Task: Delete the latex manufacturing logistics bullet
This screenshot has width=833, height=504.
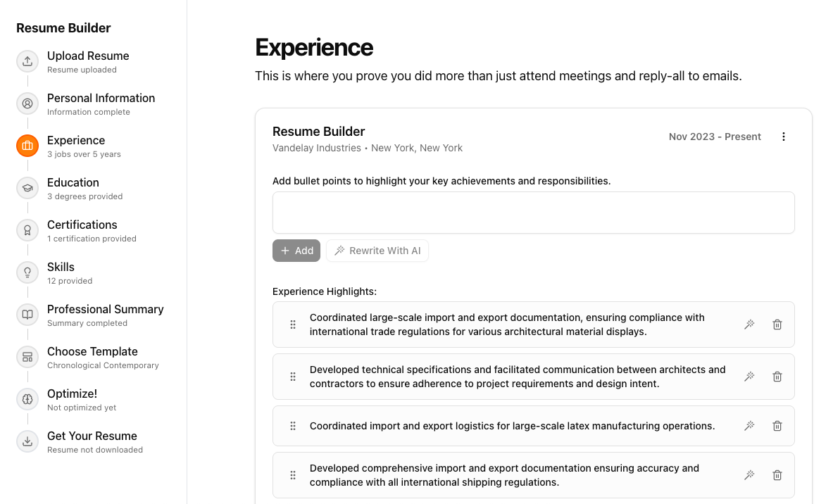Action: [x=777, y=426]
